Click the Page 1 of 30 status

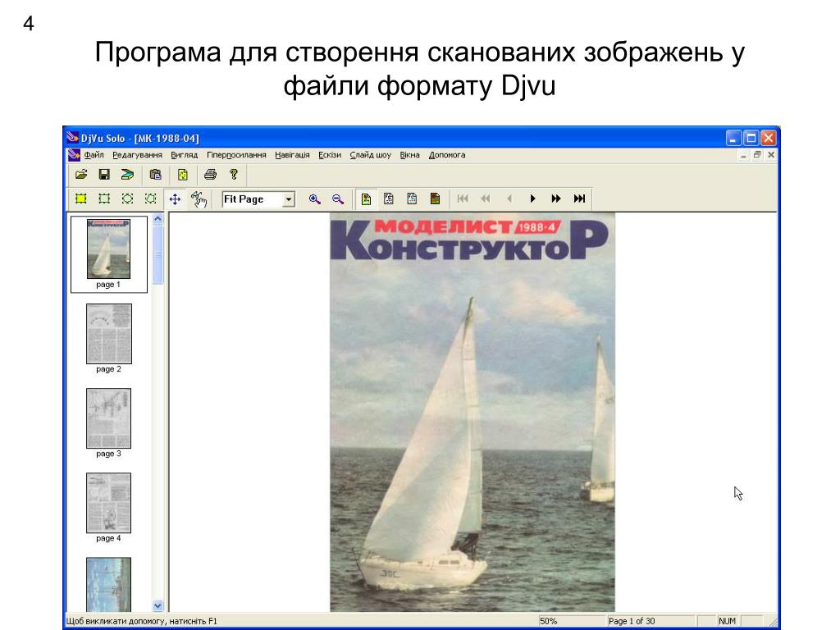click(651, 621)
